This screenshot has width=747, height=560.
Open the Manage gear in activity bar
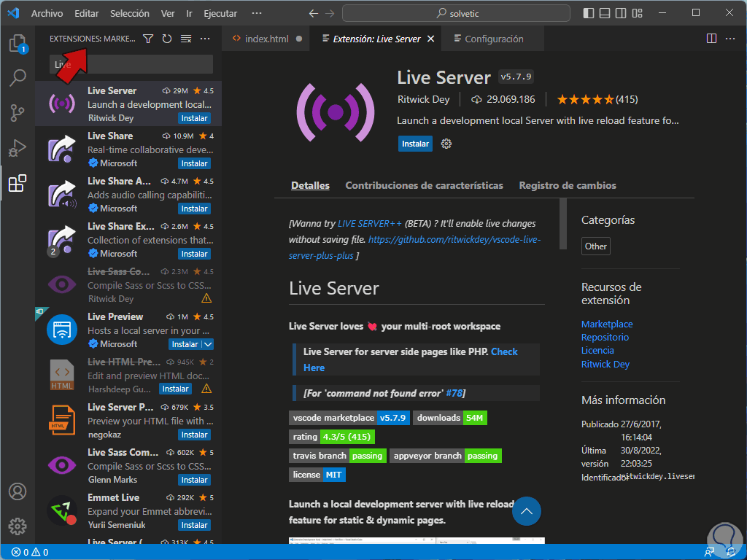18,526
